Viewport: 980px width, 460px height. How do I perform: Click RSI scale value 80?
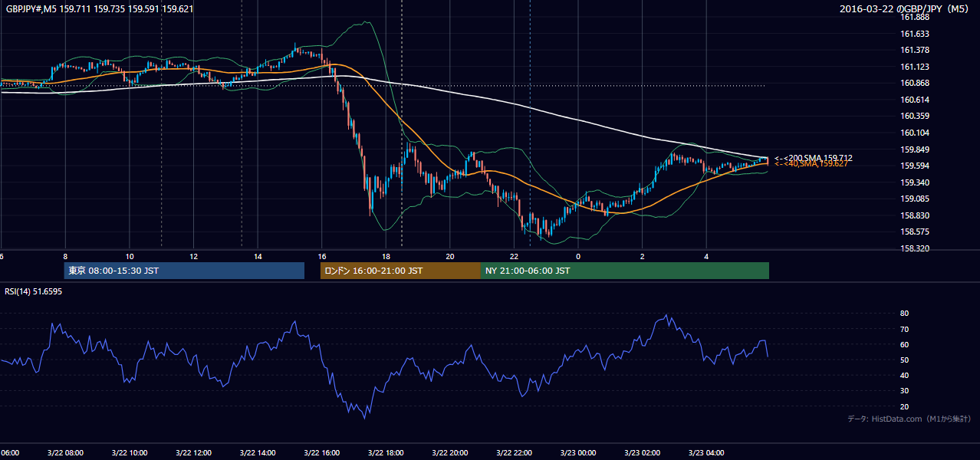pos(904,314)
